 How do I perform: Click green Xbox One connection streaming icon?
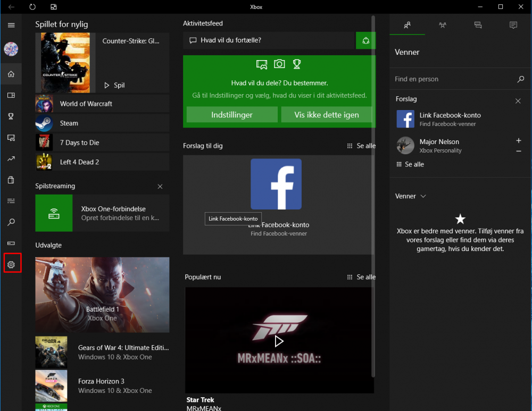point(54,213)
